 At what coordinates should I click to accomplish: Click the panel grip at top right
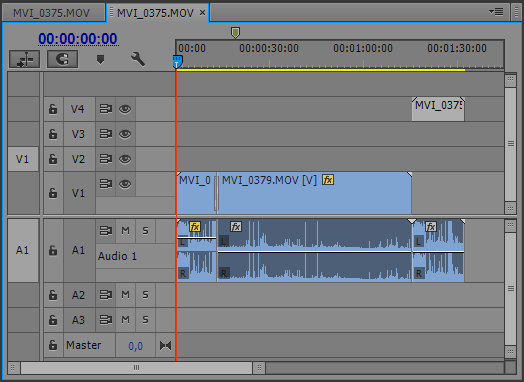pos(517,12)
